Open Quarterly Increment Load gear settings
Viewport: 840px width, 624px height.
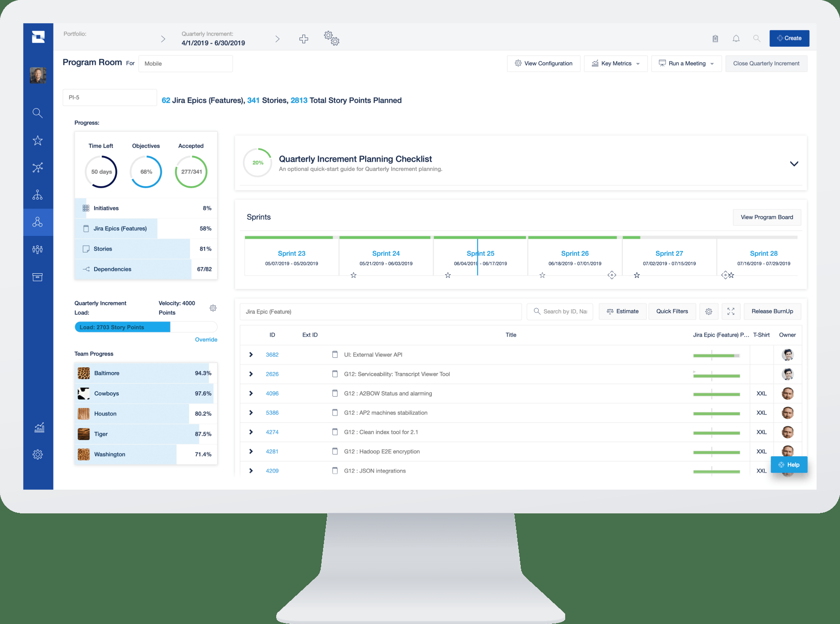(x=213, y=308)
